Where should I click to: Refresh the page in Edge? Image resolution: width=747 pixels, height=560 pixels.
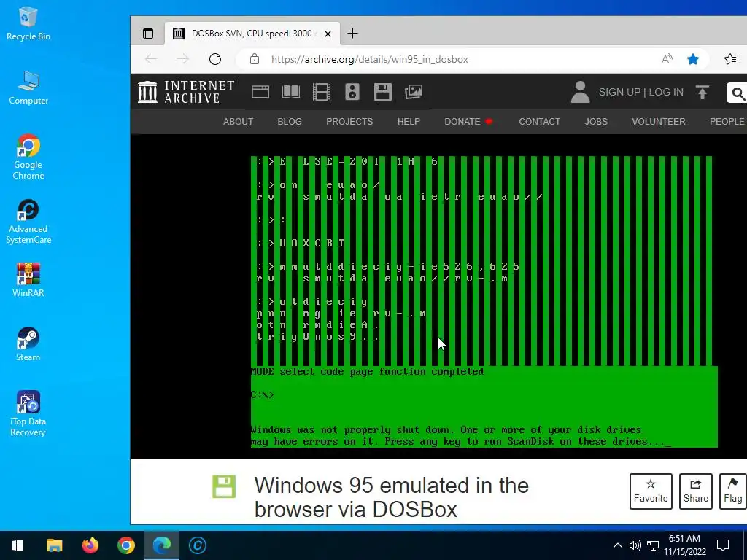(x=215, y=59)
